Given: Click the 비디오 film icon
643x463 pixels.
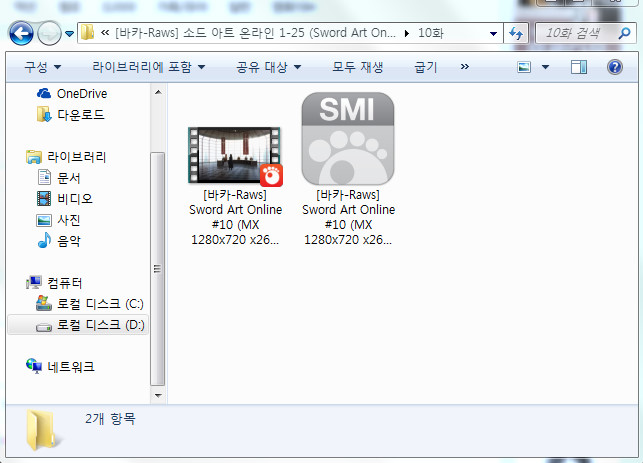Looking at the screenshot, I should (x=44, y=198).
